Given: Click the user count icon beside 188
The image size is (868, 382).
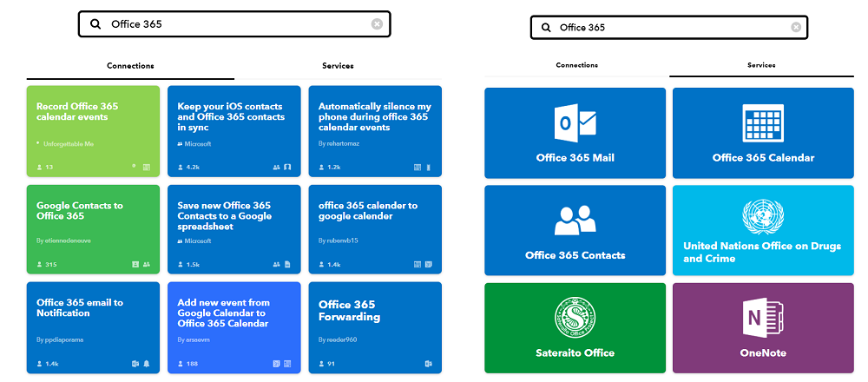Looking at the screenshot, I should tap(181, 364).
